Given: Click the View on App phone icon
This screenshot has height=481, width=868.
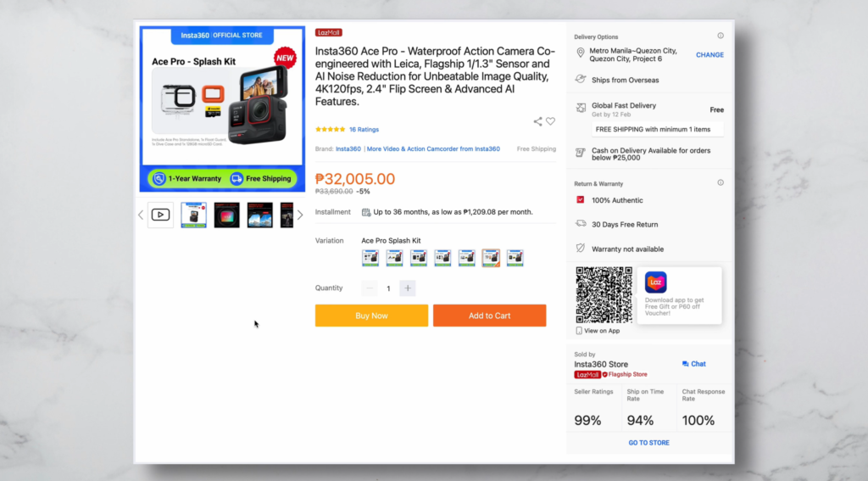Looking at the screenshot, I should coord(578,331).
